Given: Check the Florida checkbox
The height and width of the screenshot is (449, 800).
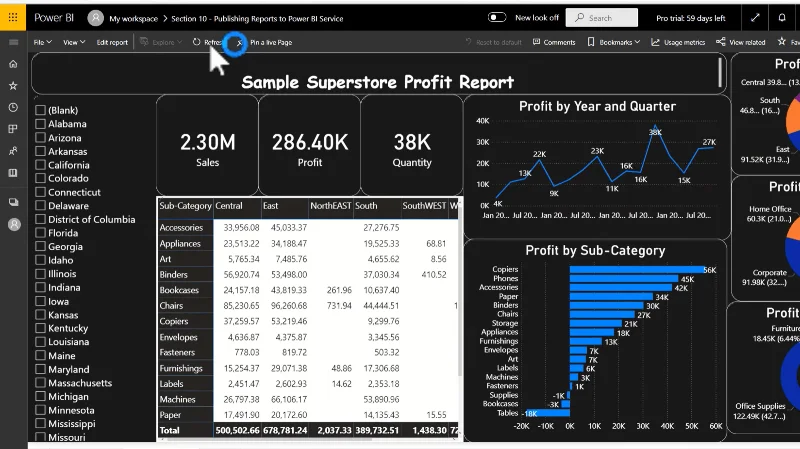Looking at the screenshot, I should pos(40,233).
